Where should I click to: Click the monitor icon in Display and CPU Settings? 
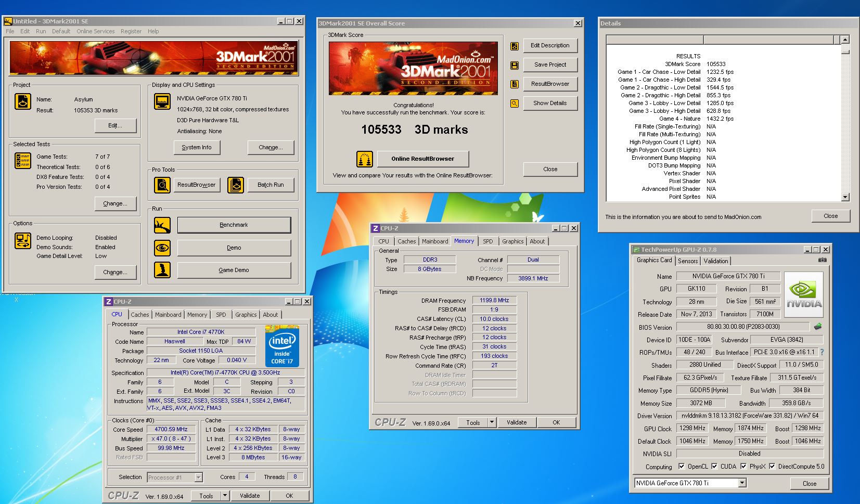click(162, 101)
